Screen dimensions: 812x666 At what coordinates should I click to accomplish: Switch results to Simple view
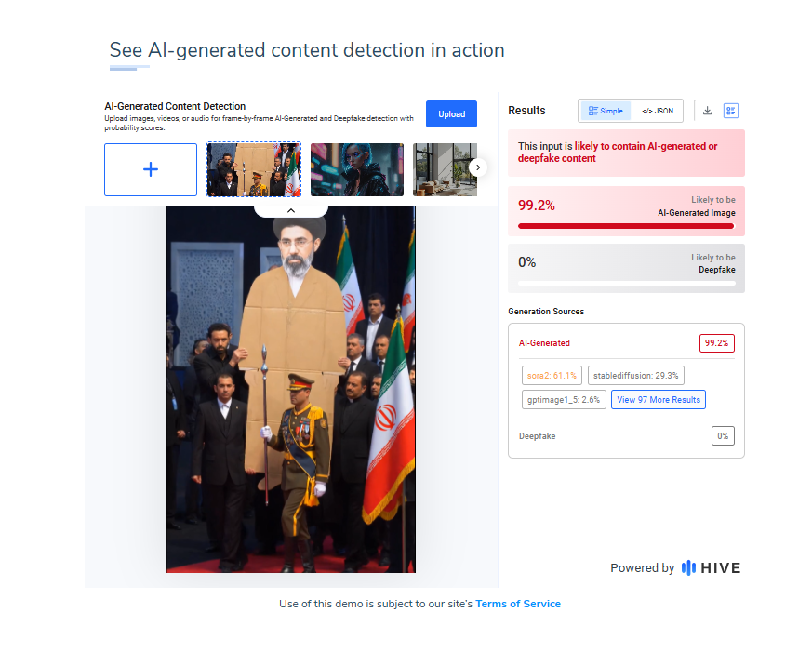(x=606, y=111)
